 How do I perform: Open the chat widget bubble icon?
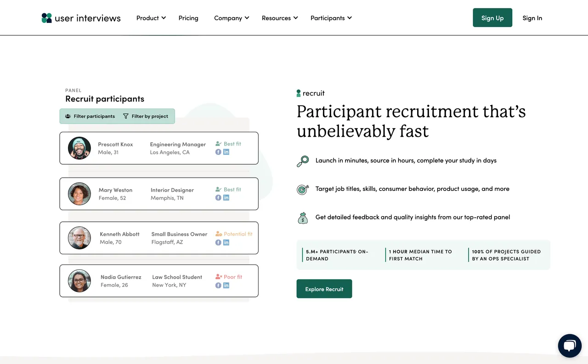pyautogui.click(x=570, y=346)
